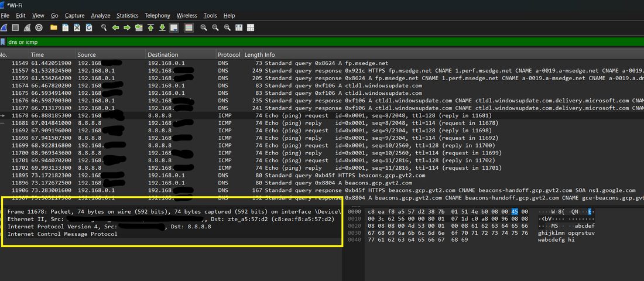Screen dimensions: 644x281
Task: Open display filter bookmarks icon
Action: click(x=2, y=42)
